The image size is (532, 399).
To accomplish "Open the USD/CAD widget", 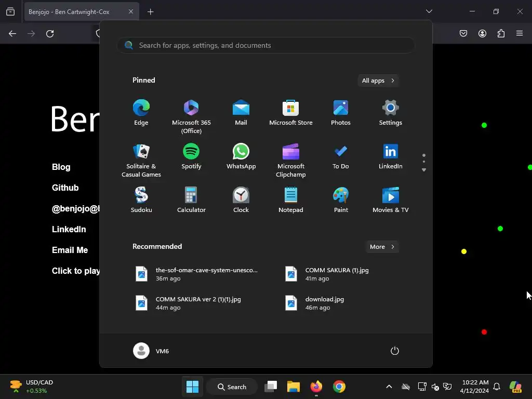I will click(32, 387).
